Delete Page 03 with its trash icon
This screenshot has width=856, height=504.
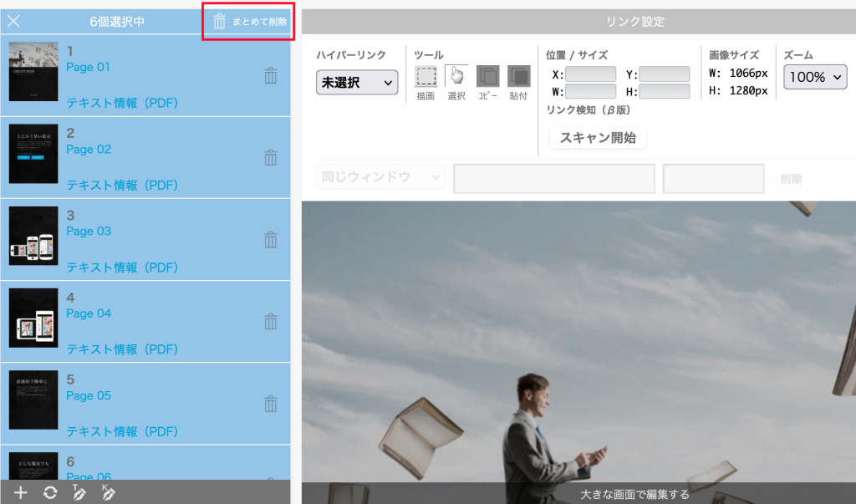pos(271,240)
